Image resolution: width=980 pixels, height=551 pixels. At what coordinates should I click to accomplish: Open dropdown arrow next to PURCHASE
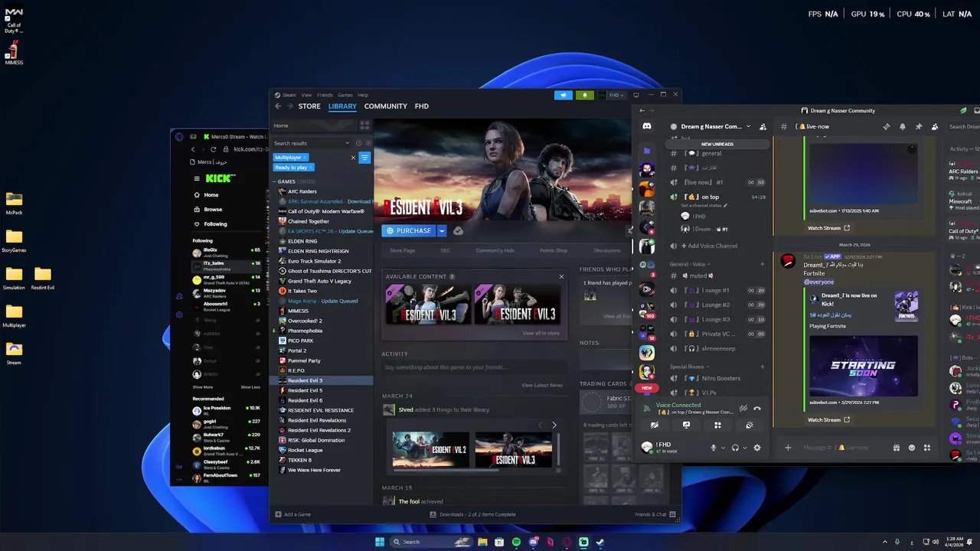[x=442, y=231]
